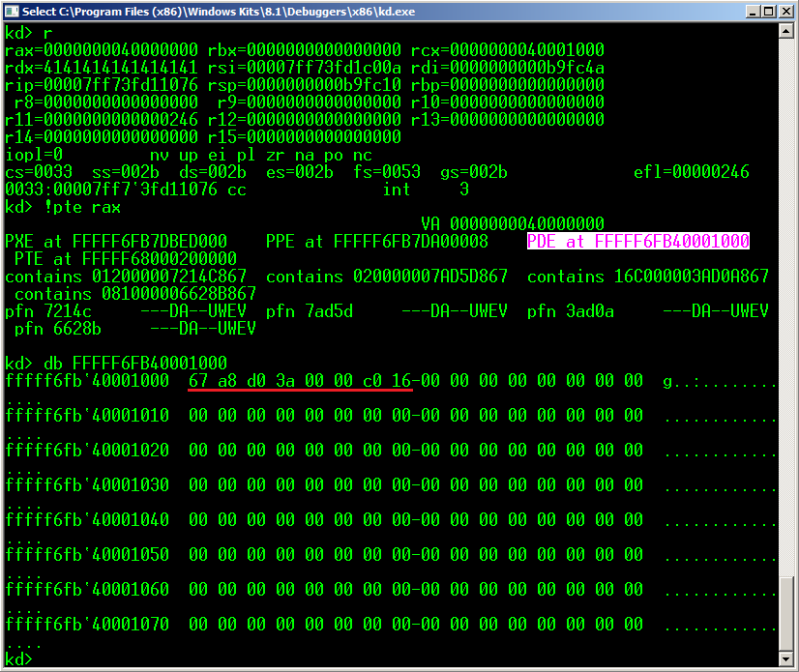Screen dimensions: 799x672
Task: Close the kd.exe console window
Action: pos(785,12)
